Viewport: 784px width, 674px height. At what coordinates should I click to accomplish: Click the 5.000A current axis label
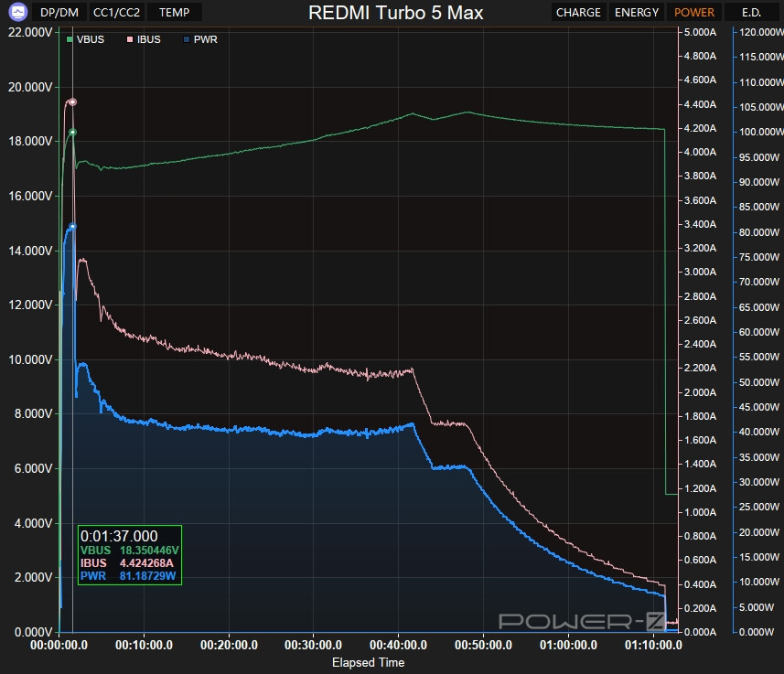coord(700,33)
